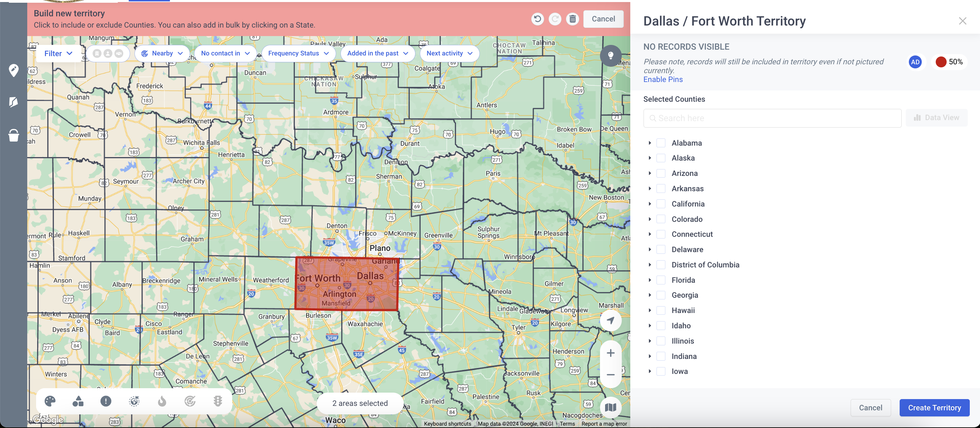
Task: Click Cancel in the territory panel
Action: click(x=870, y=408)
